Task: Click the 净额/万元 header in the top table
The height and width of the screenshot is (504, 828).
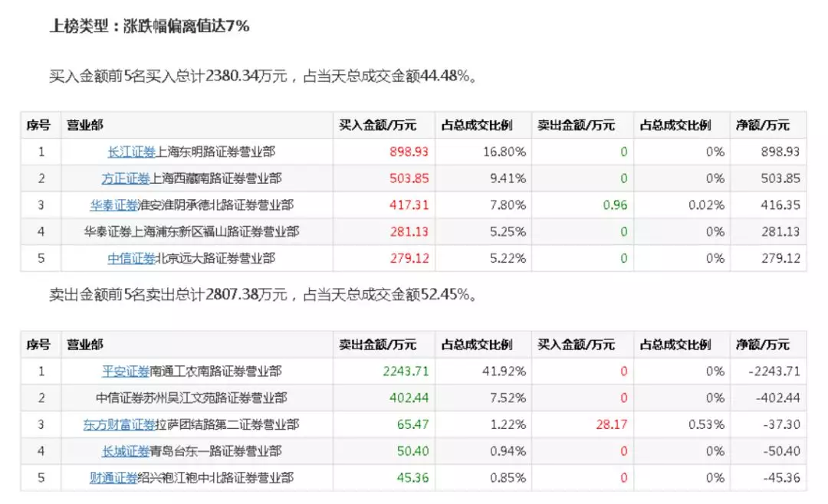Action: pyautogui.click(x=763, y=125)
